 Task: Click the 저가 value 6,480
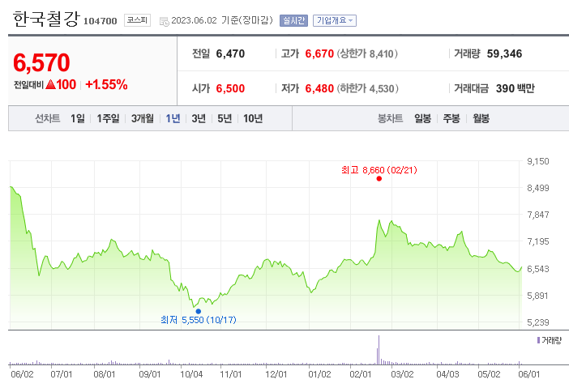[319, 88]
